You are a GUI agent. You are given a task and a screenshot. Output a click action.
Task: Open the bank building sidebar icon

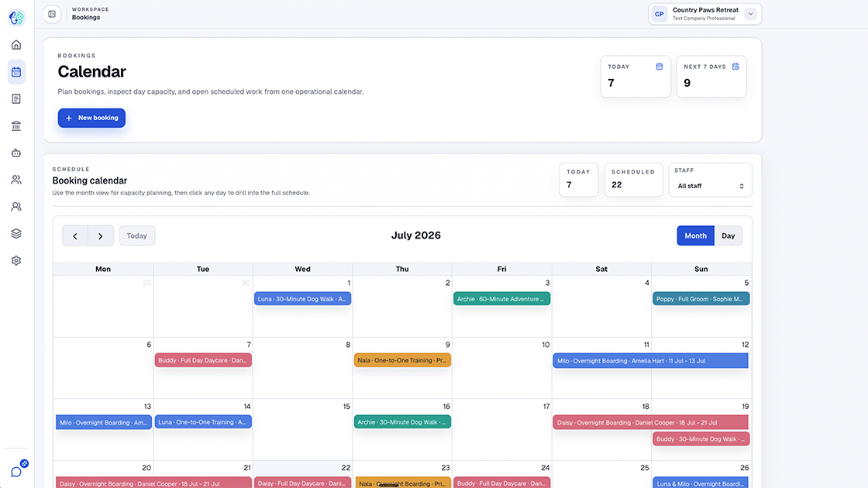pos(16,125)
